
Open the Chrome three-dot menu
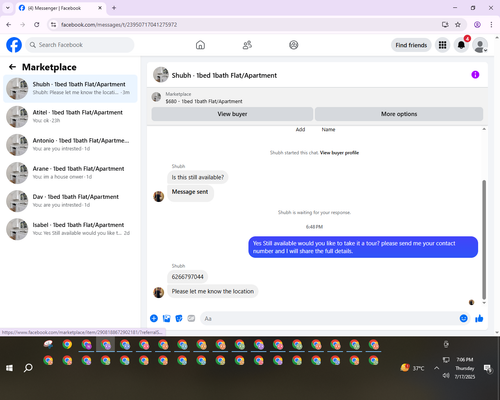(491, 25)
